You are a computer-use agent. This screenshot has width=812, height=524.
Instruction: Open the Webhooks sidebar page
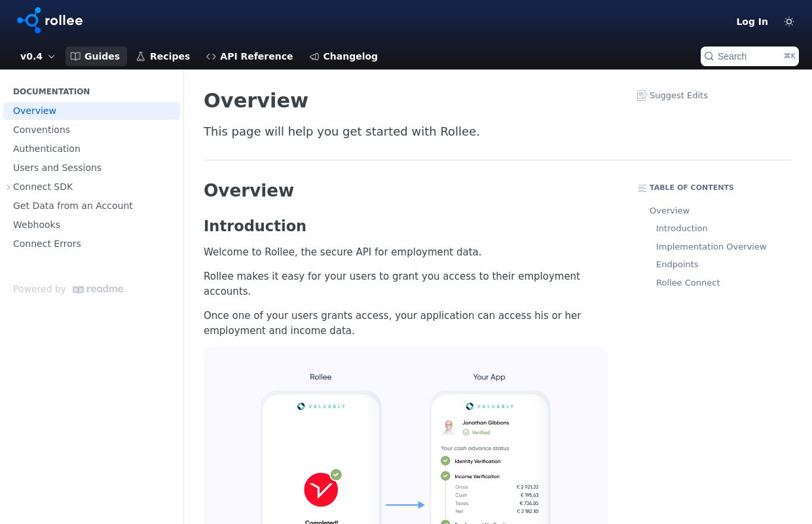(x=92, y=225)
